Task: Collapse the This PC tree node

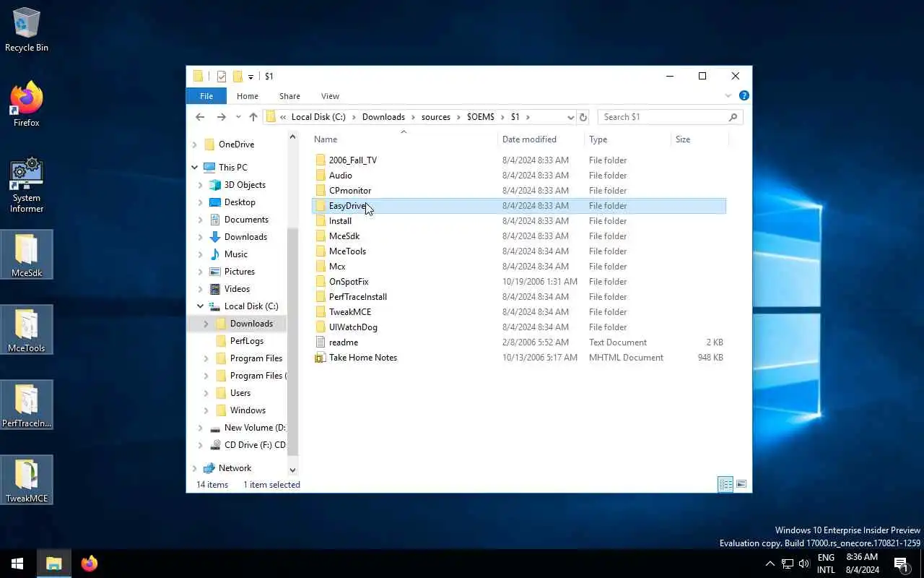Action: 195,168
